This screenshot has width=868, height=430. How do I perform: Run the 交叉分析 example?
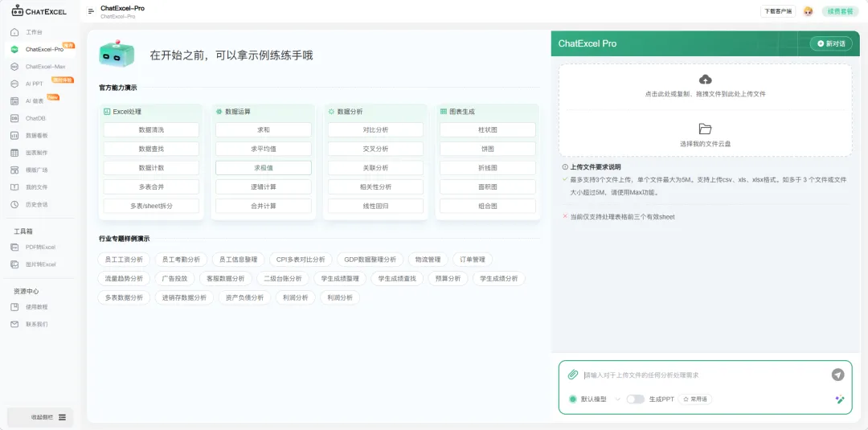[375, 149]
